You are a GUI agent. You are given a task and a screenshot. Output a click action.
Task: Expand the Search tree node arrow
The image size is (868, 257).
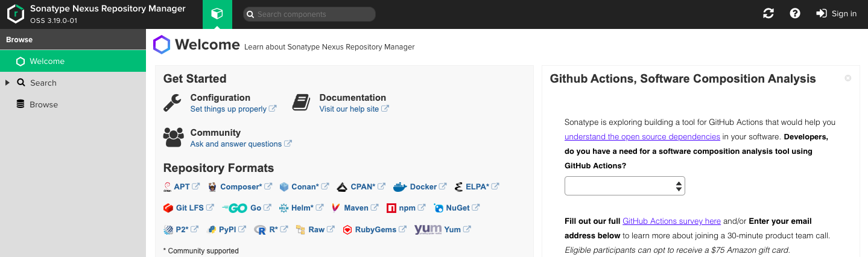(8, 83)
